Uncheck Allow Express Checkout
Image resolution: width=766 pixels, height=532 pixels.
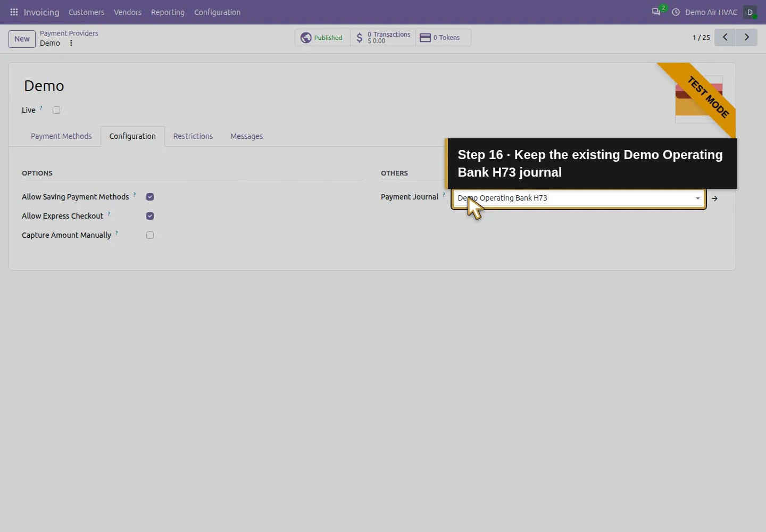150,216
